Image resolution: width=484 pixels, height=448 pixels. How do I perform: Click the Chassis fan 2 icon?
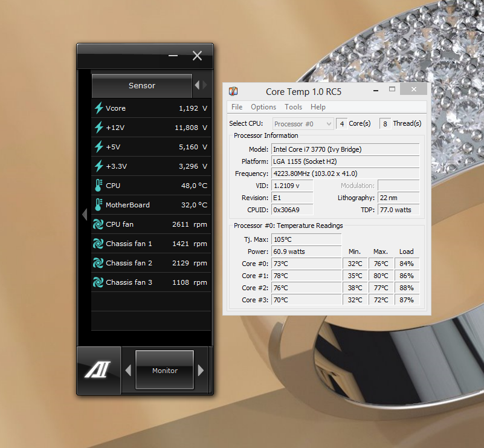pyautogui.click(x=98, y=263)
